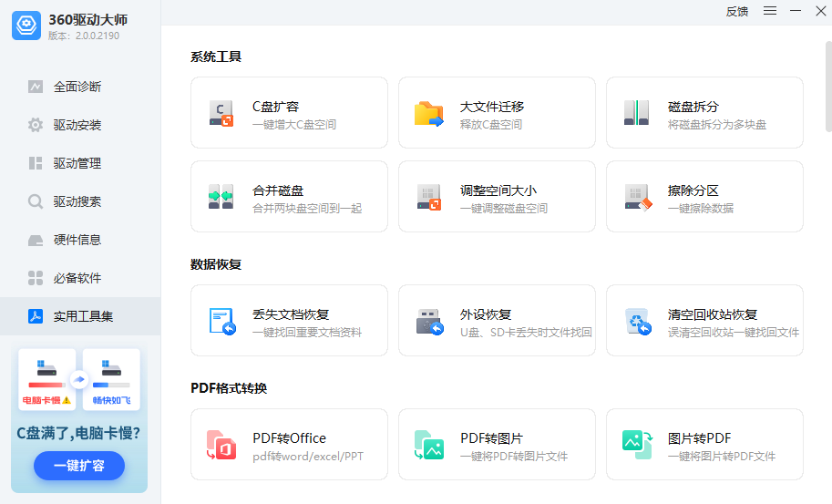Viewport: 832px width, 504px height.
Task: Open PDF转Office title
Action: 289,438
